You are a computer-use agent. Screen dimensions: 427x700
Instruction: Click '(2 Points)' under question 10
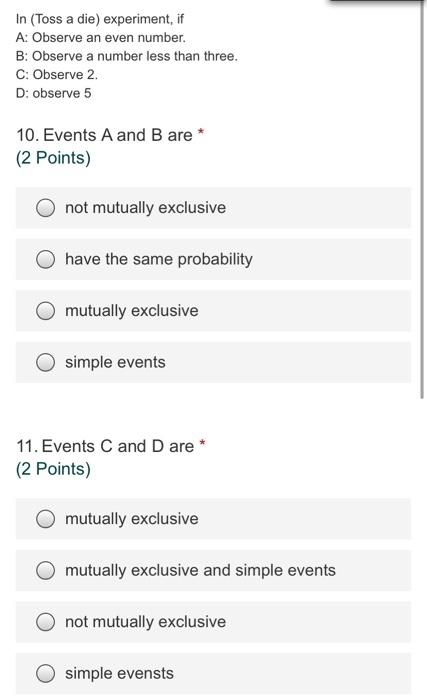point(53,158)
